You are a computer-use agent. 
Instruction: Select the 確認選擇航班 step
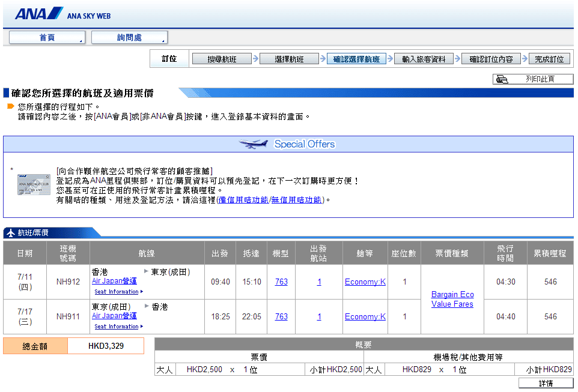[x=356, y=59]
